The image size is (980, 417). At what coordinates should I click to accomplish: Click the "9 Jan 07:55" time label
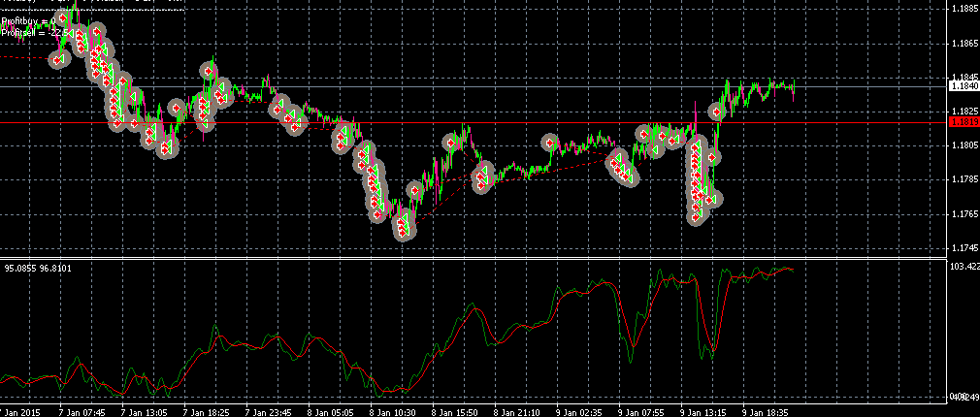tap(638, 412)
